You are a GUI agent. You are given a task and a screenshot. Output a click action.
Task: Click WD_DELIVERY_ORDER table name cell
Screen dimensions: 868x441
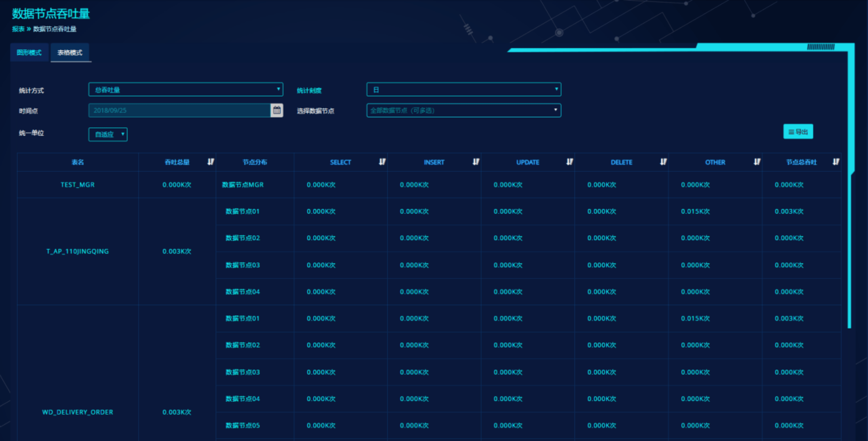point(78,412)
